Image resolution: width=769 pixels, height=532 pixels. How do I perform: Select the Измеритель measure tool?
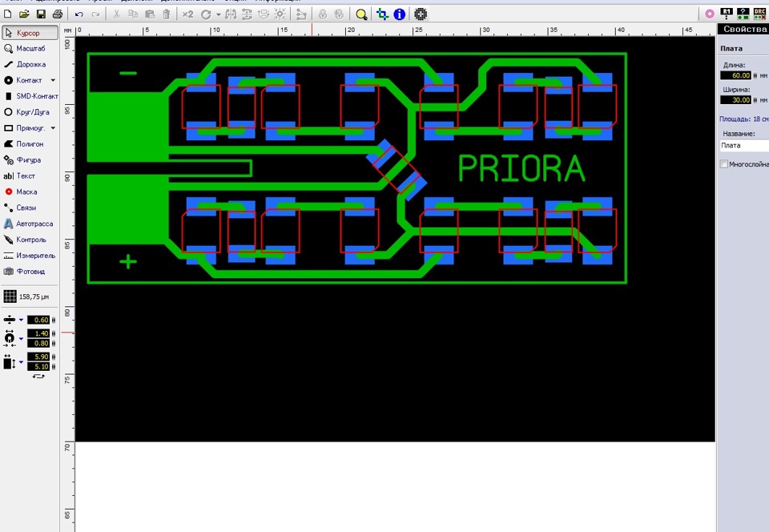coord(30,256)
